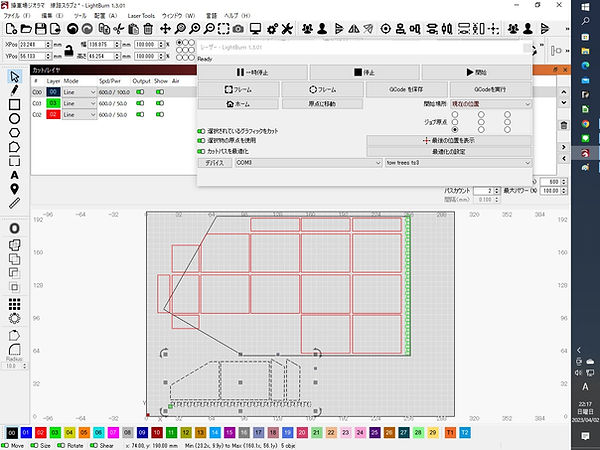Viewport: 600px width, 450px height.
Task: Move layer up with the up arrow
Action: (564, 92)
